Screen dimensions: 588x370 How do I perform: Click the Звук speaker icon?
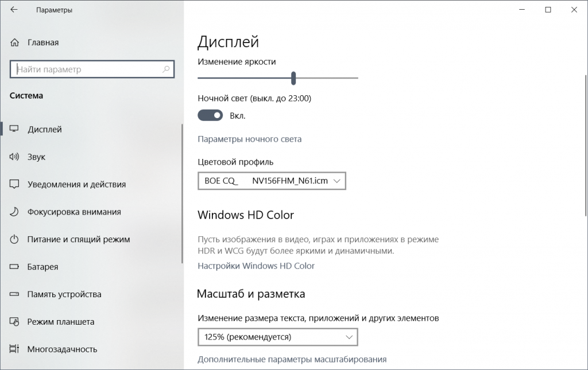(x=15, y=157)
